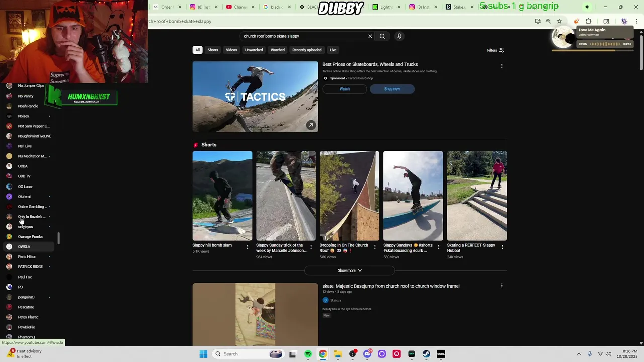Open the Filters panel

click(x=495, y=50)
